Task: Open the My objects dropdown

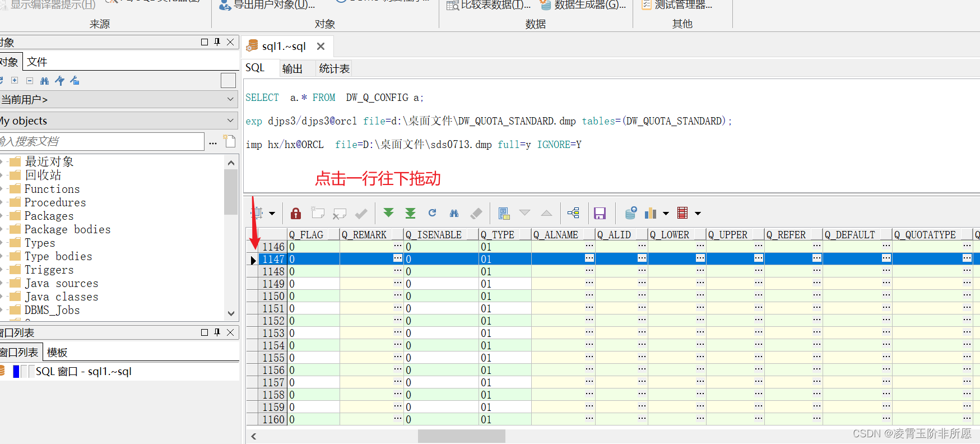Action: [118, 121]
